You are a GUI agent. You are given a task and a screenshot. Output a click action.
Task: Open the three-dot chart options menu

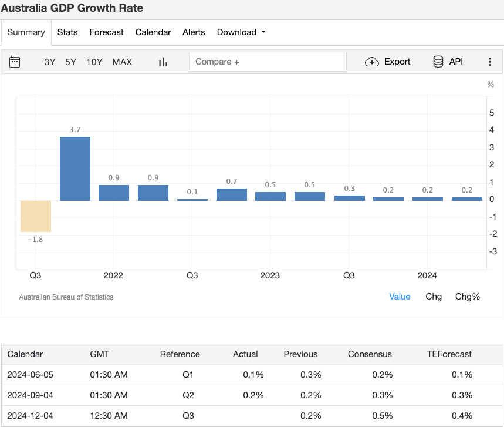coord(490,61)
